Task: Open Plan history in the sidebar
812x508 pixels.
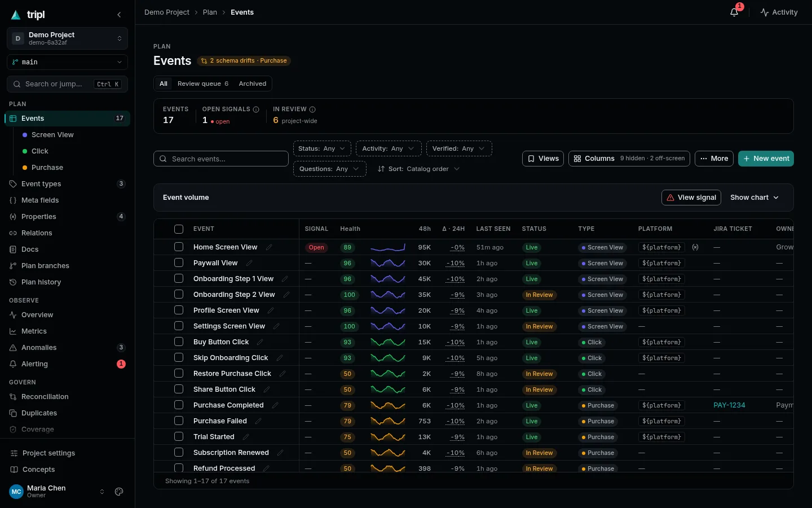Action: (x=67, y=282)
